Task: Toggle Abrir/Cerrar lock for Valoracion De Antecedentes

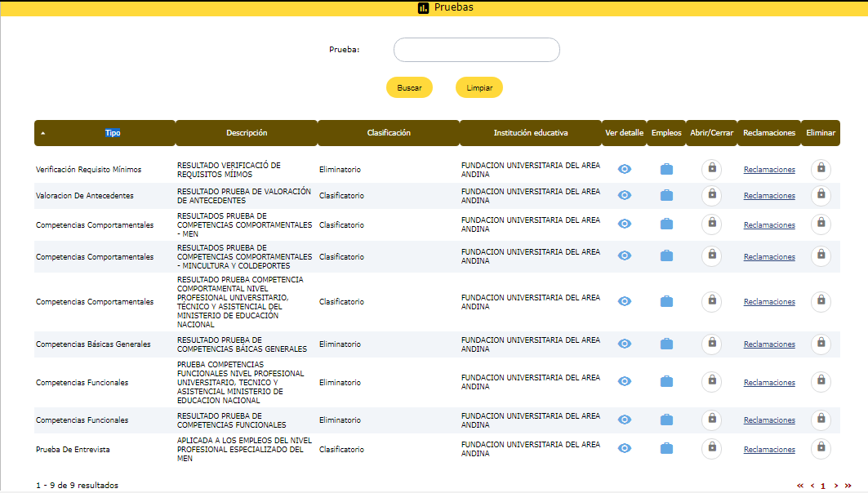Action: [712, 195]
